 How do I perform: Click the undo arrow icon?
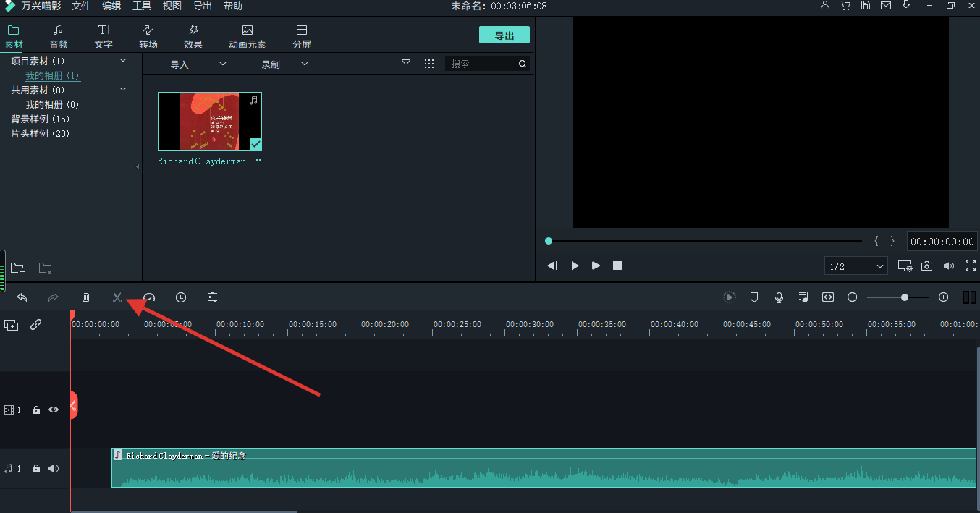tap(22, 297)
